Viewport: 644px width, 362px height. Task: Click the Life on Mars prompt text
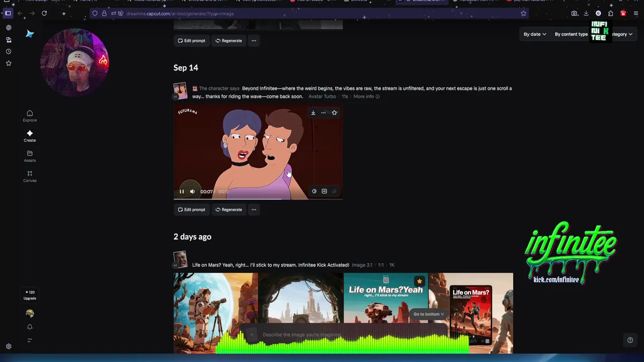[270, 265]
